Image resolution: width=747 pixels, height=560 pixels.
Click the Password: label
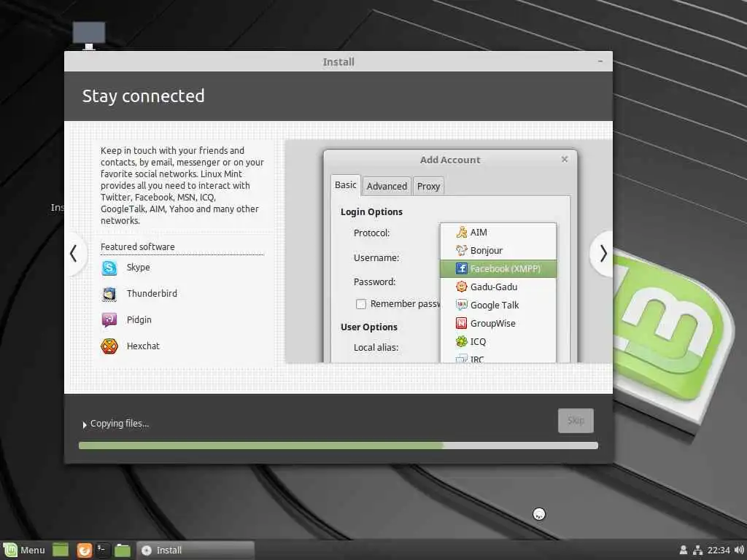click(374, 282)
